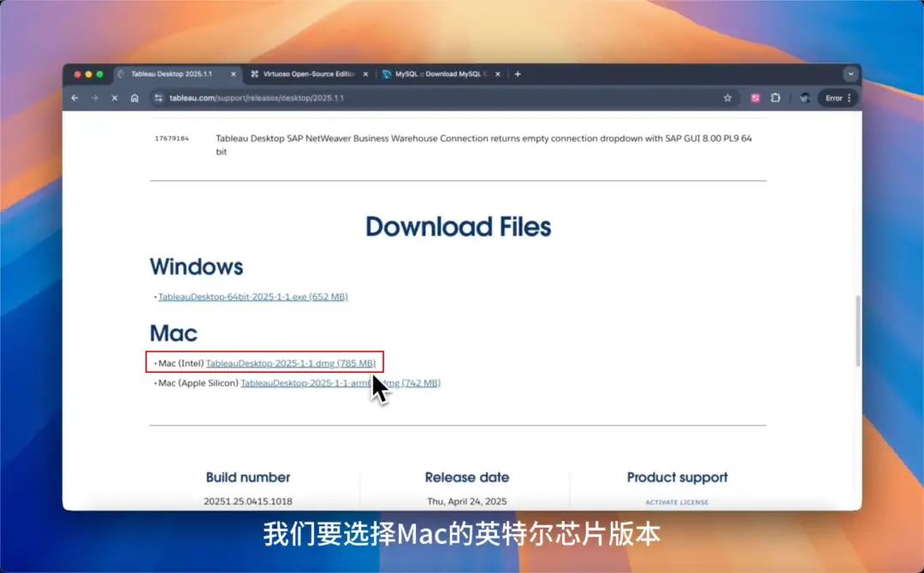This screenshot has width=924, height=573.
Task: Stop loading the page
Action: click(x=115, y=98)
